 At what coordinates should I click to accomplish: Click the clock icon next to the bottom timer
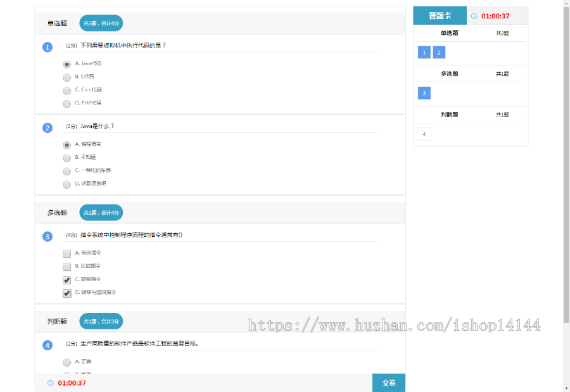pos(49,383)
